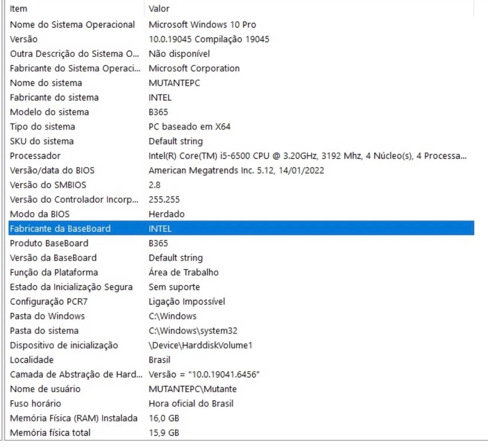Screen dimensions: 488x448
Task: Click the Sem suporte value
Action: pos(174,287)
